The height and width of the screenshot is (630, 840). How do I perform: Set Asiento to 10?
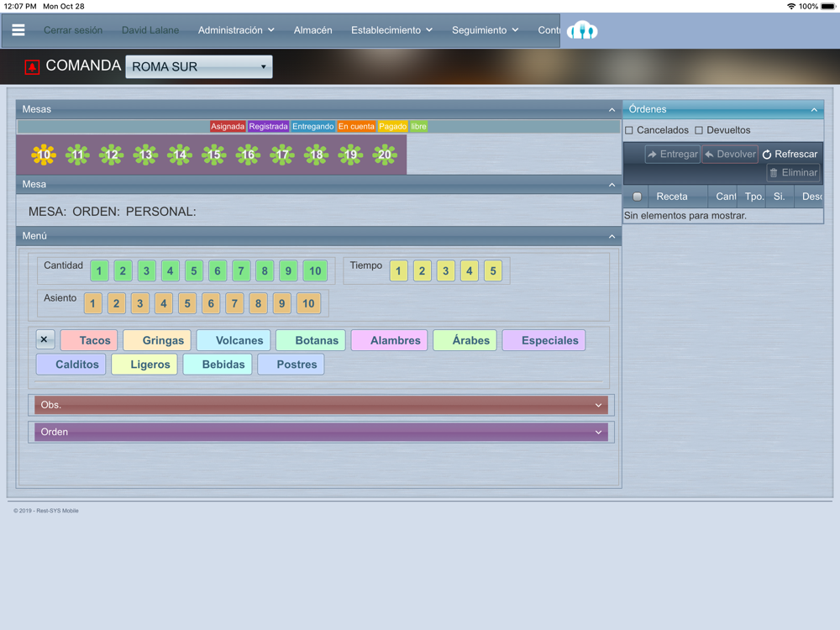pyautogui.click(x=308, y=304)
